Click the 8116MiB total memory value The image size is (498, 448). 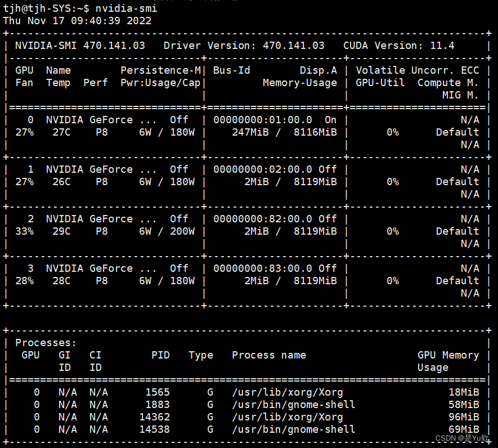click(x=315, y=132)
